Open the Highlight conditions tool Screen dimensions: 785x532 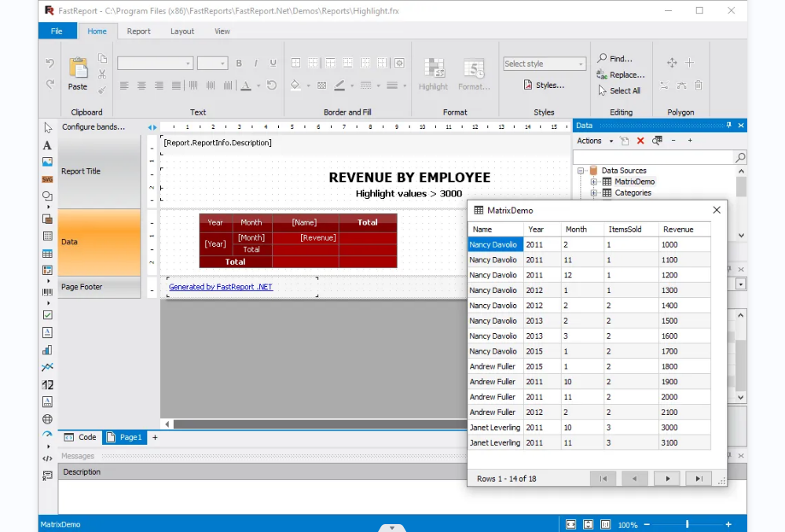(x=433, y=74)
